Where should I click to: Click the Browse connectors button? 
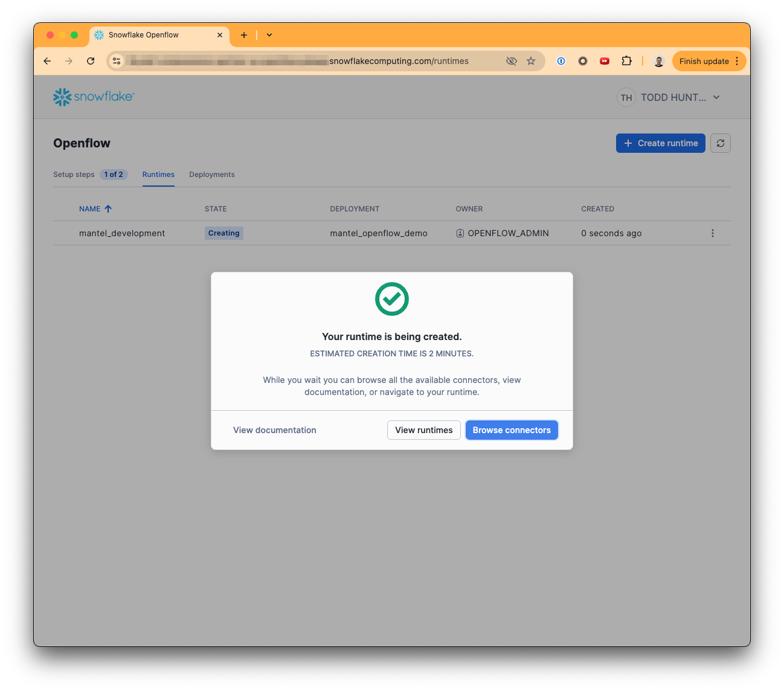[x=512, y=430]
